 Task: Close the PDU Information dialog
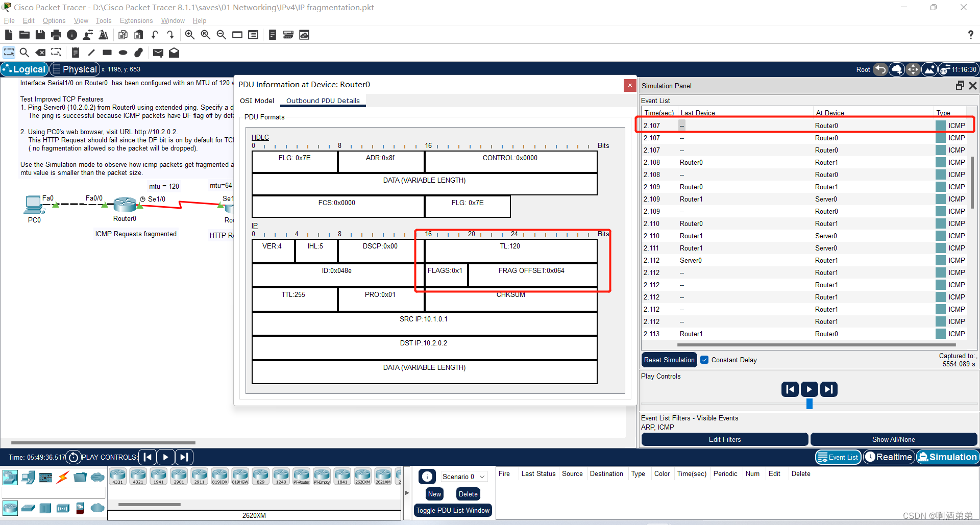coord(630,85)
